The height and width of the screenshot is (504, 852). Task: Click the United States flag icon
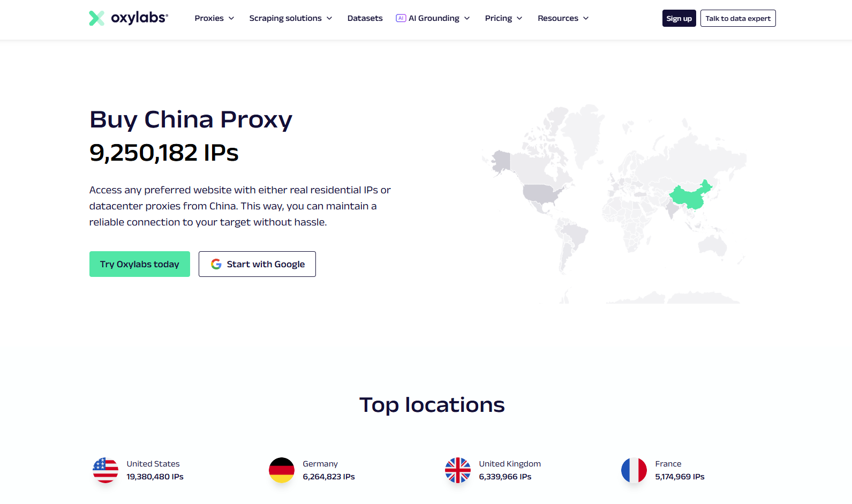(105, 470)
